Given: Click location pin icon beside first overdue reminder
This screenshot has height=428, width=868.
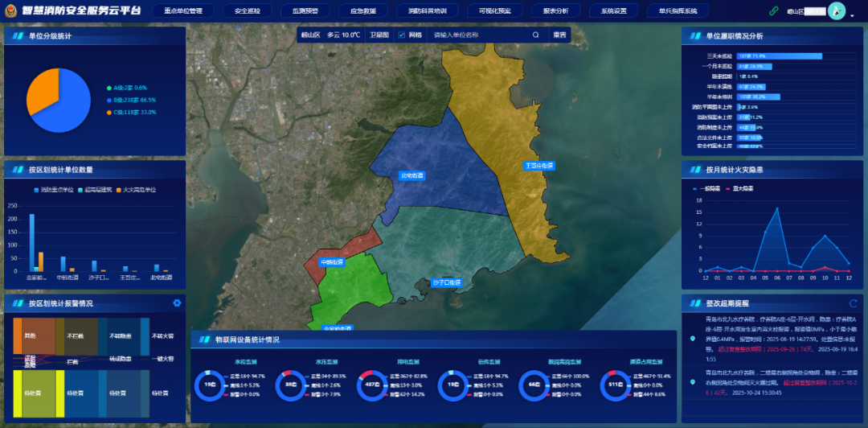Looking at the screenshot, I should (693, 338).
